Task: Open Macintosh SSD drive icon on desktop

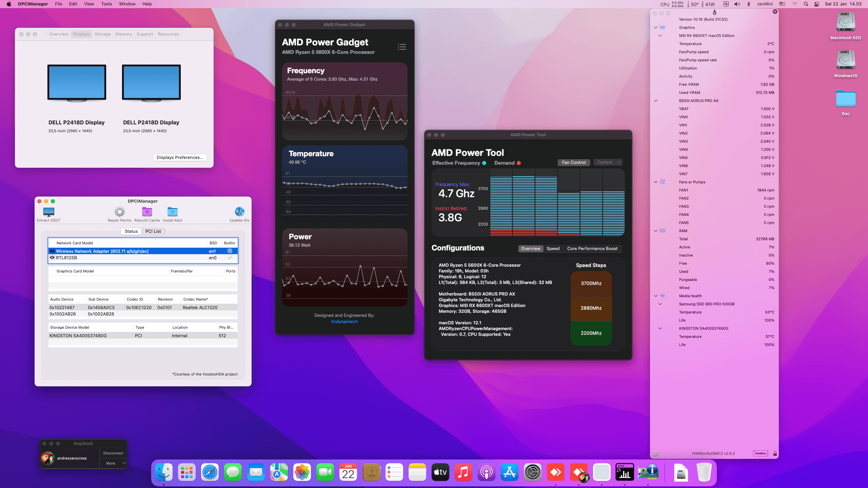Action: click(x=846, y=22)
